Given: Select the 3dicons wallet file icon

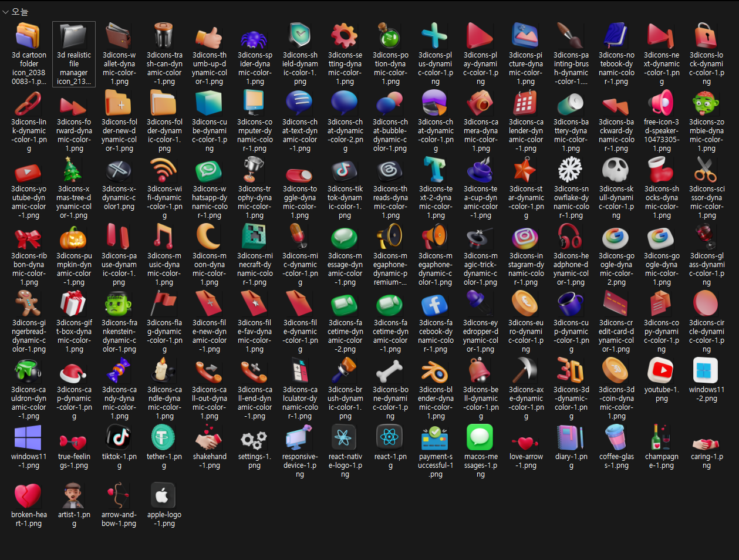Looking at the screenshot, I should click(x=119, y=54).
